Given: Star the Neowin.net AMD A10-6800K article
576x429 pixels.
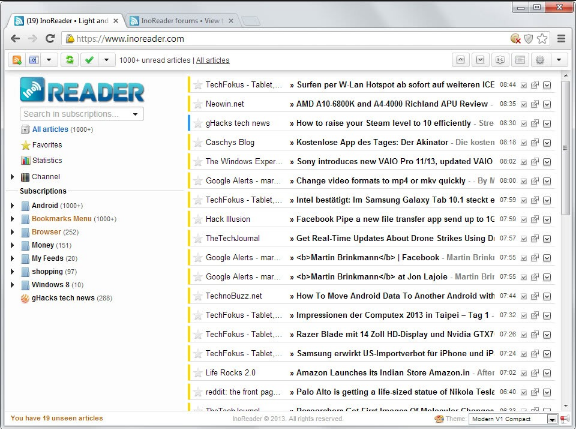Looking at the screenshot, I should pos(198,104).
